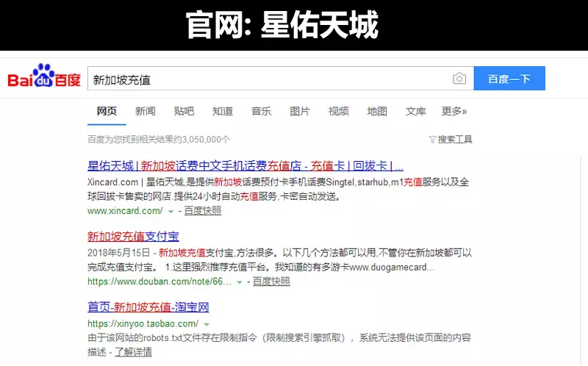Screen dimensions: 588x366
Task: Click result count text 约3,050,000个
Action: click(200, 140)
